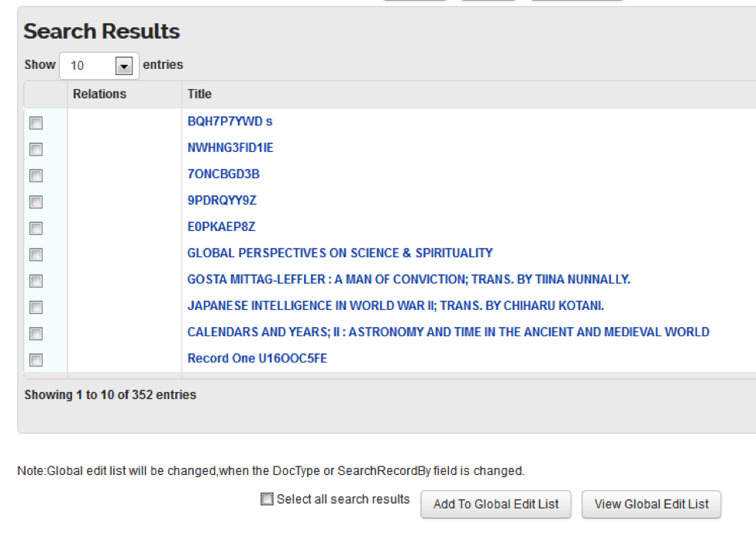The height and width of the screenshot is (540, 756).
Task: Open Japanese Intelligence in World War II link
Action: tap(395, 305)
